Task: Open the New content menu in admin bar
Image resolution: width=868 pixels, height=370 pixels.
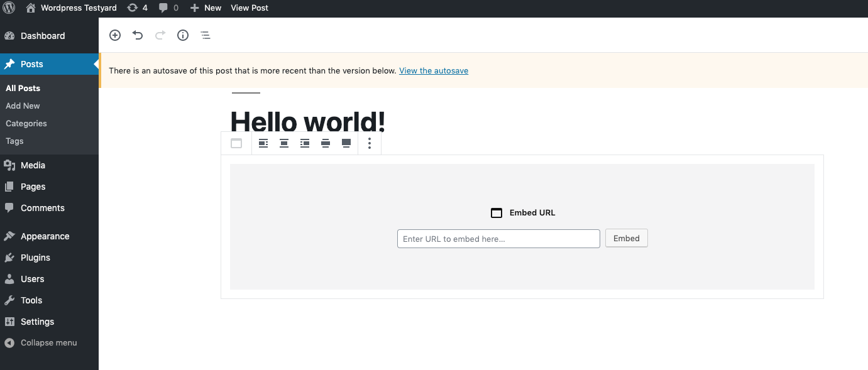Action: click(206, 8)
